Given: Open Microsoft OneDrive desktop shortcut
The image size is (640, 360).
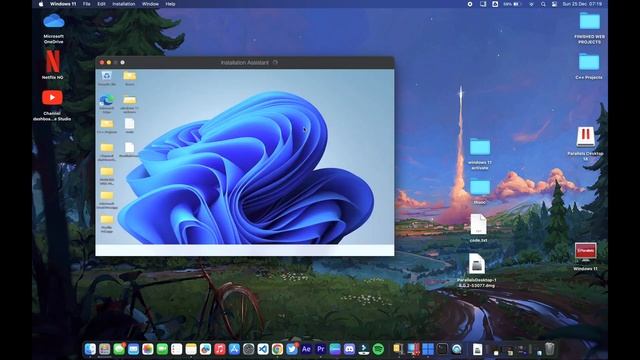Looking at the screenshot, I should [x=53, y=28].
